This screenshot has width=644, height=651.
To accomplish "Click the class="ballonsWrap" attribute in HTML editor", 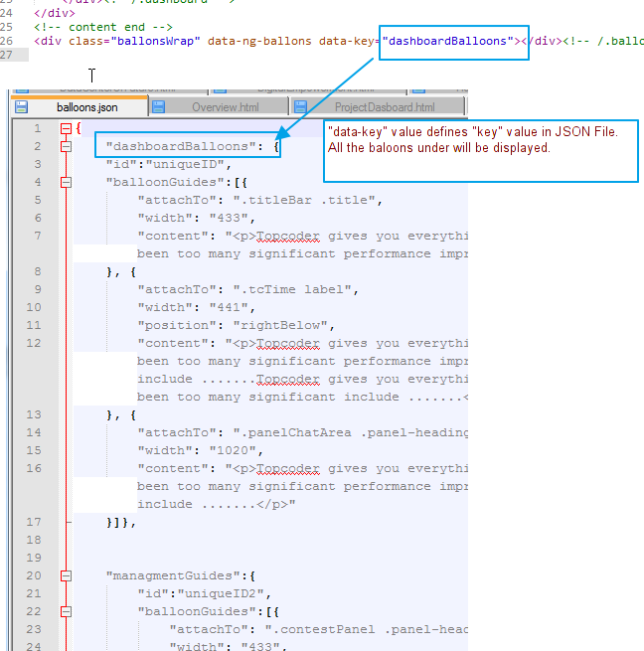I will (x=134, y=41).
